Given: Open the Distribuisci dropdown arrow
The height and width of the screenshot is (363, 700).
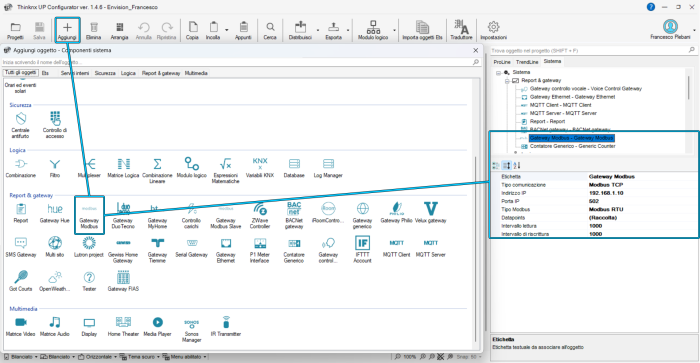Looking at the screenshot, I should click(318, 30).
